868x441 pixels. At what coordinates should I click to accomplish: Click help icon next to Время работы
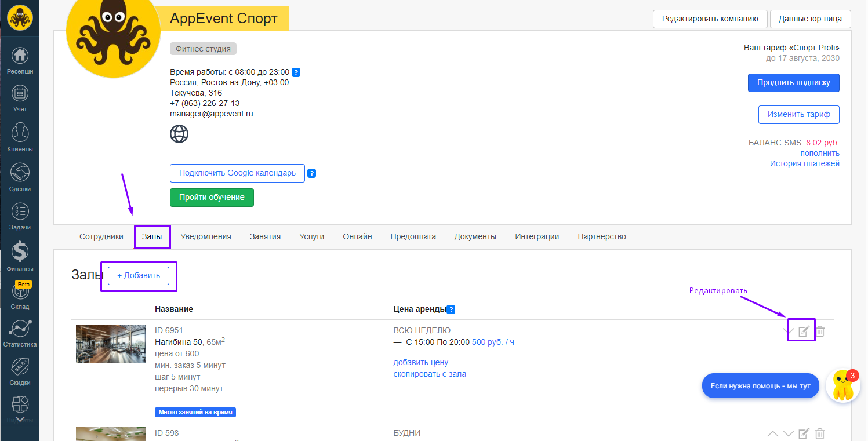coord(296,72)
